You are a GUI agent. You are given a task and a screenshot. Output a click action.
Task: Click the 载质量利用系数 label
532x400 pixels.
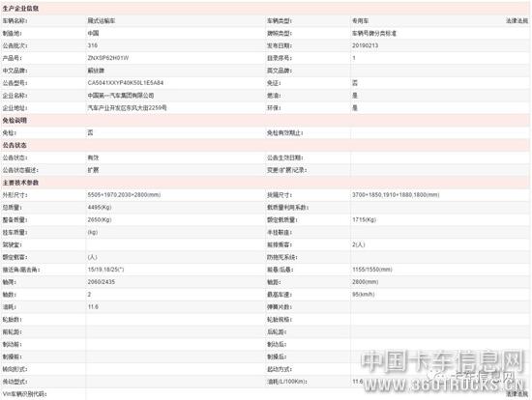point(287,207)
